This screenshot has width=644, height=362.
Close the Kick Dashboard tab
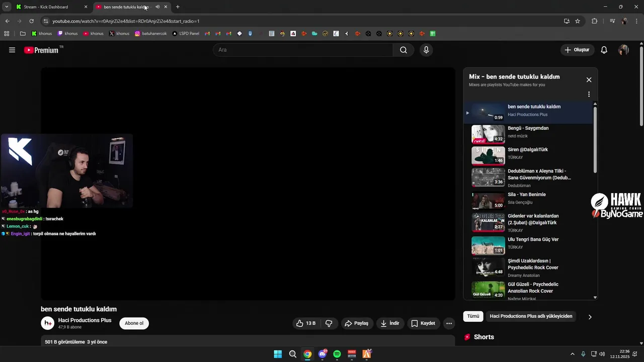pos(86,7)
